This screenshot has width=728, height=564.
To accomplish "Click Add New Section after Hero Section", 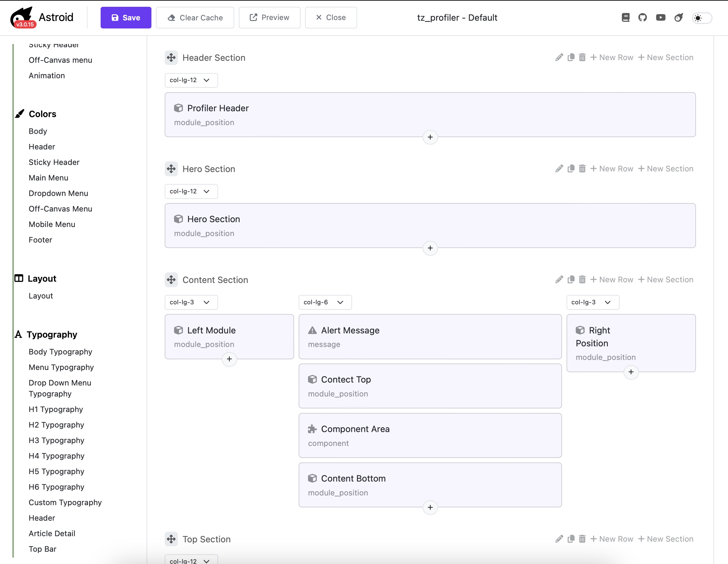I will [x=665, y=168].
